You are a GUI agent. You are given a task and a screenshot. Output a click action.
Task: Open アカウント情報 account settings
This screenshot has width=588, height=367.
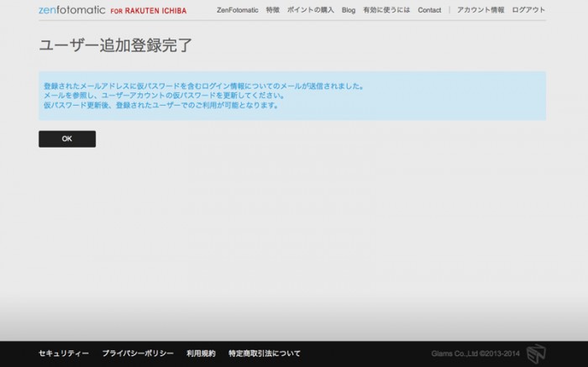pyautogui.click(x=480, y=10)
